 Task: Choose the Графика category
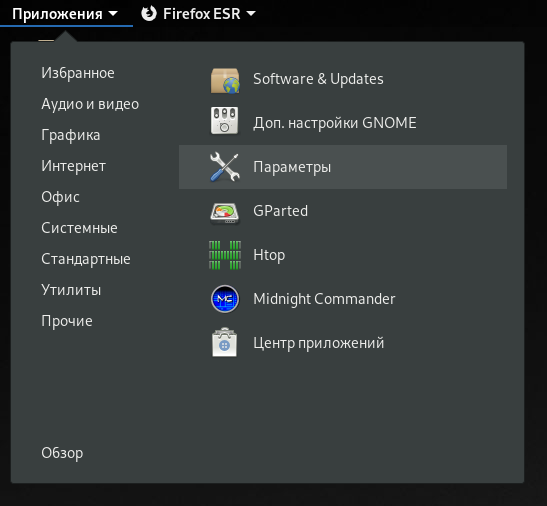[x=70, y=135]
